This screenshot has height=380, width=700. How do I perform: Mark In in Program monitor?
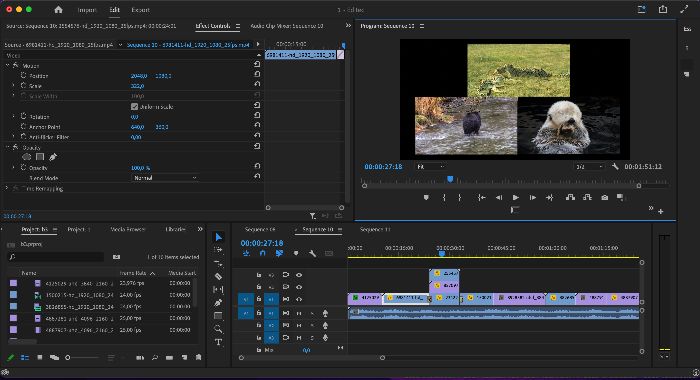pos(444,197)
